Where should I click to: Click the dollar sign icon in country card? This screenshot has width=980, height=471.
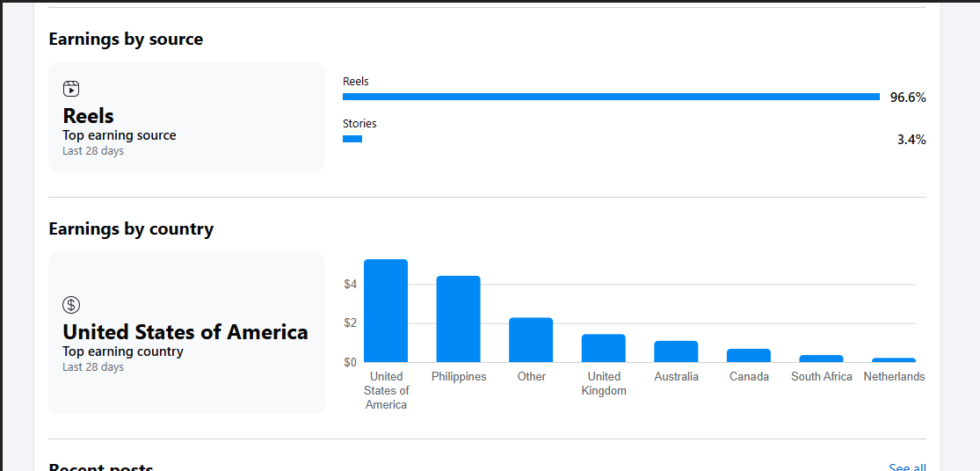(71, 305)
